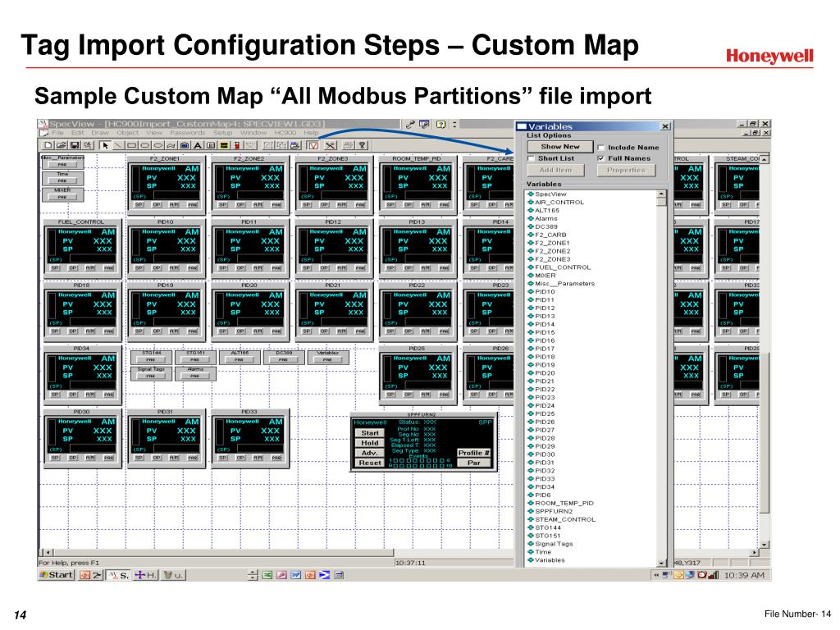Select Misc__Parameters in the variables list

pyautogui.click(x=564, y=283)
